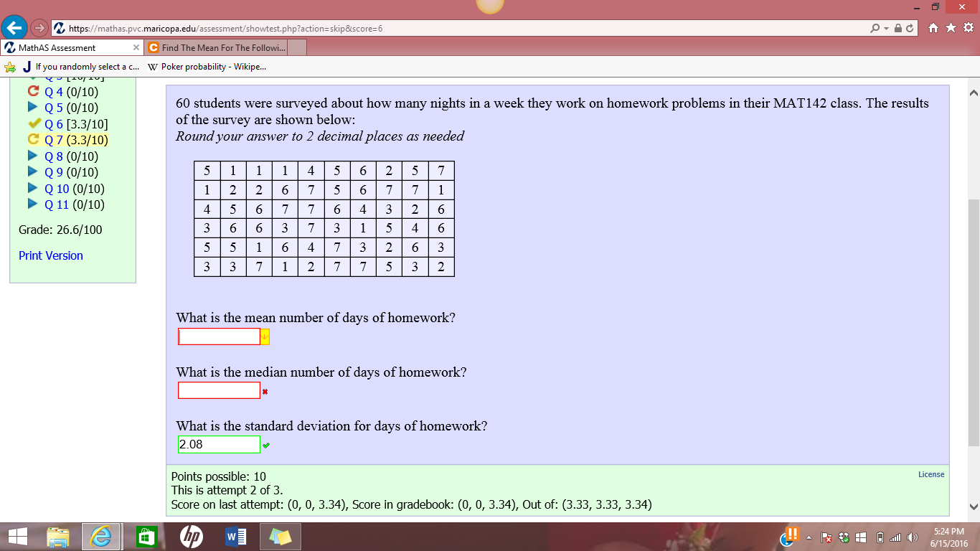Click the green checkmark beside standard deviation answer
This screenshot has height=551, width=980.
pyautogui.click(x=267, y=445)
